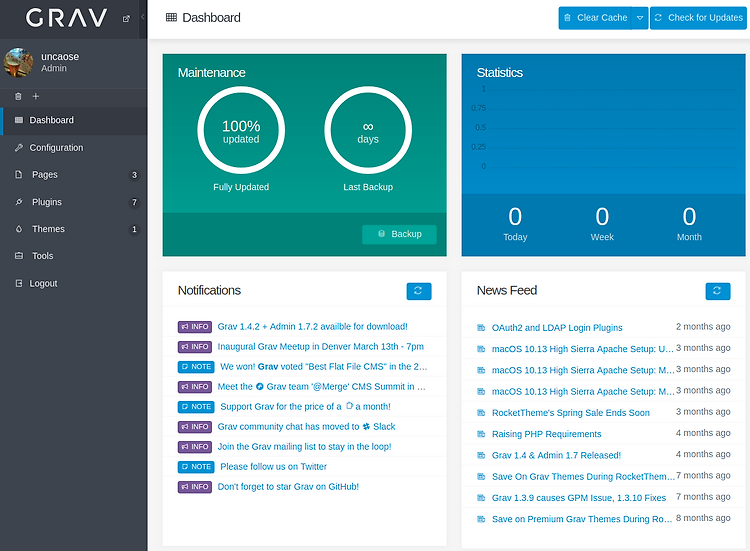Viewport: 750px width, 551px height.
Task: Open Grav 1.3.9 causes GPM Issue news
Action: click(x=579, y=498)
